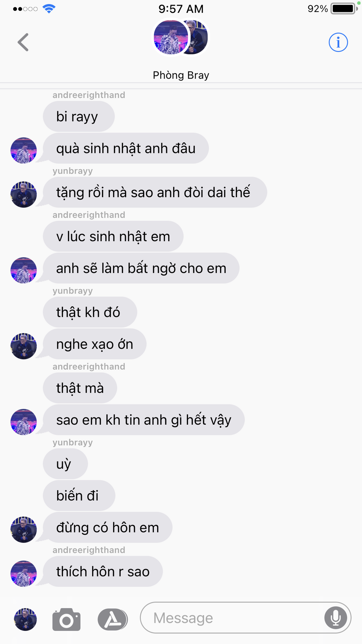Viewport: 362px width, 644px height.
Task: Tap the 'quà sinh nhật anh đâu' bubble
Action: (126, 148)
